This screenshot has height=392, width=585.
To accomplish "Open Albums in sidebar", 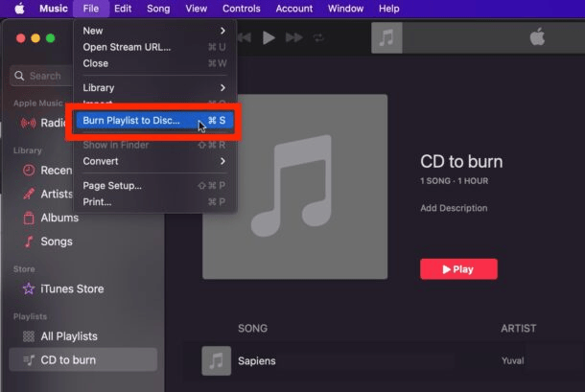I will tap(59, 218).
